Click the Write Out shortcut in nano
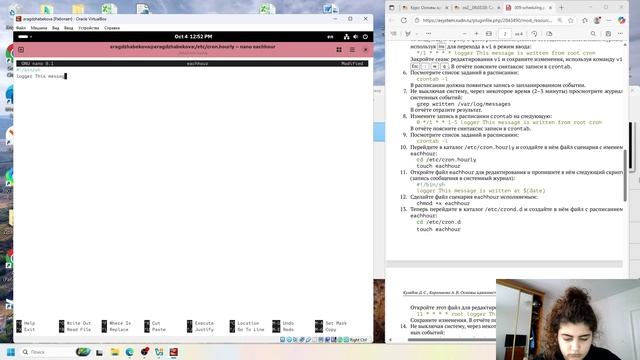The height and width of the screenshot is (360, 640). pyautogui.click(x=75, y=323)
